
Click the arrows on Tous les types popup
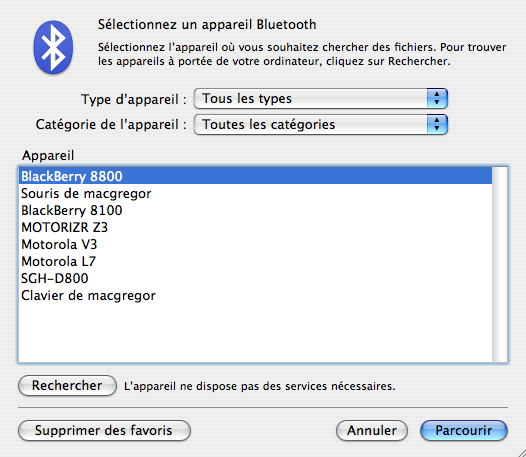point(437,99)
